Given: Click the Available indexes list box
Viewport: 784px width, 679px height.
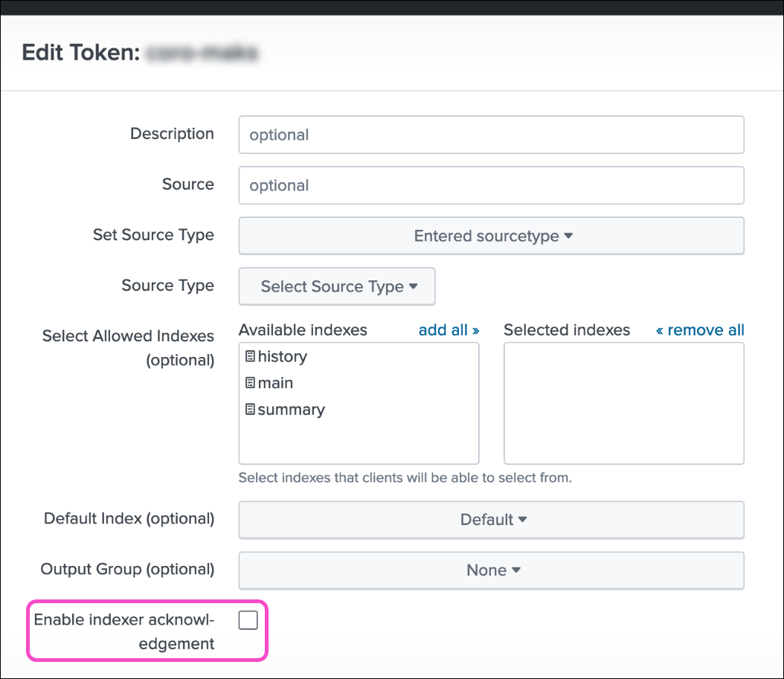Looking at the screenshot, I should click(x=359, y=439).
